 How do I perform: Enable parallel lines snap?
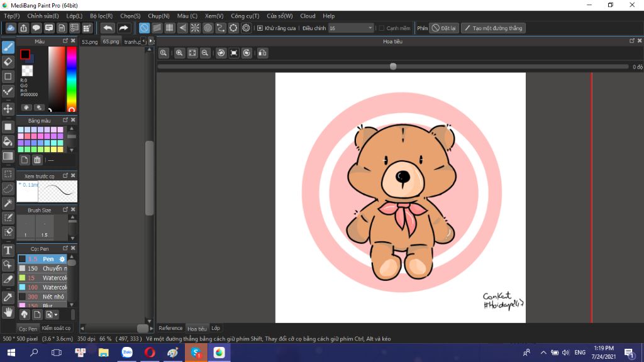pyautogui.click(x=157, y=28)
